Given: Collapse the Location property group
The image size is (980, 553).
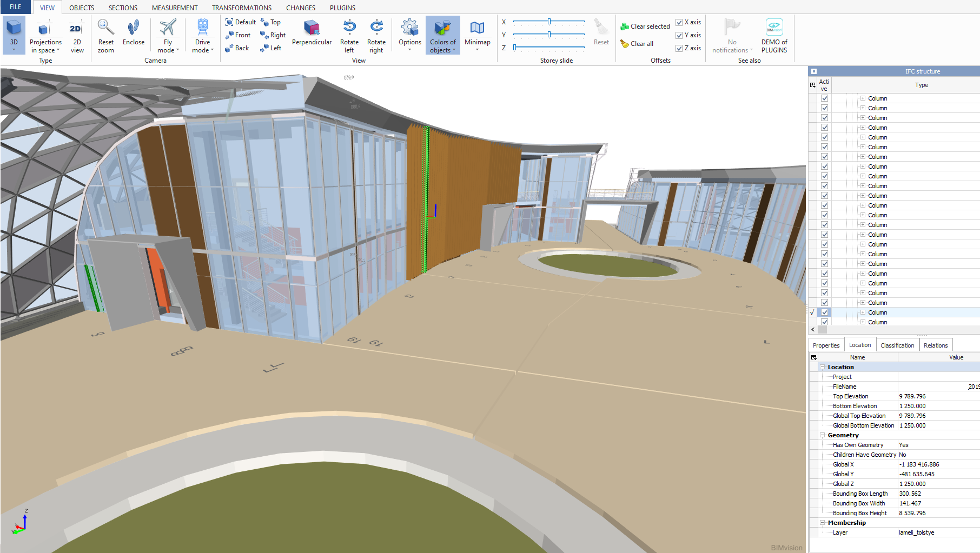Looking at the screenshot, I should click(823, 367).
